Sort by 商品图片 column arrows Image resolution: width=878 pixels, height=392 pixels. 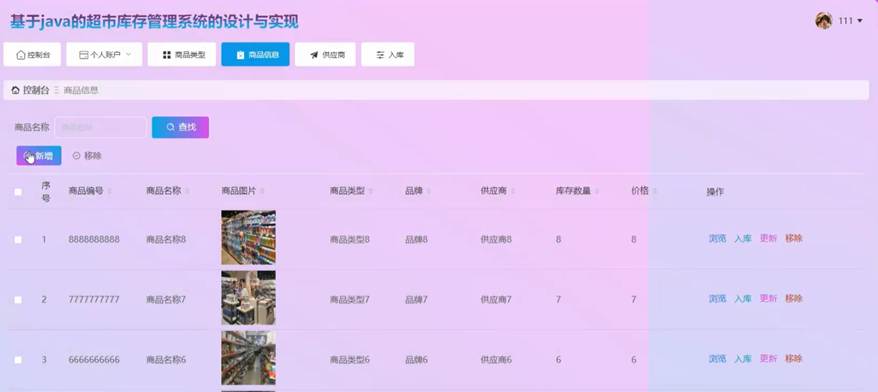tap(262, 191)
